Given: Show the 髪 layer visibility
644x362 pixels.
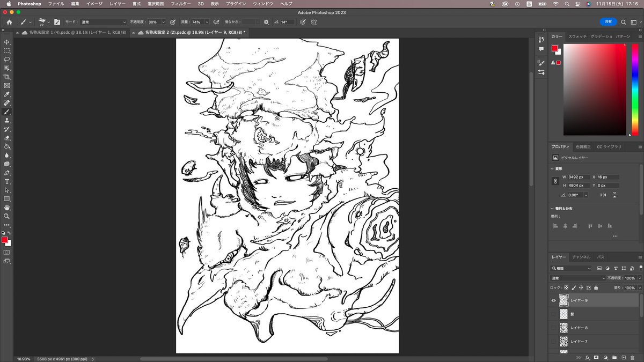Looking at the screenshot, I should point(554,314).
